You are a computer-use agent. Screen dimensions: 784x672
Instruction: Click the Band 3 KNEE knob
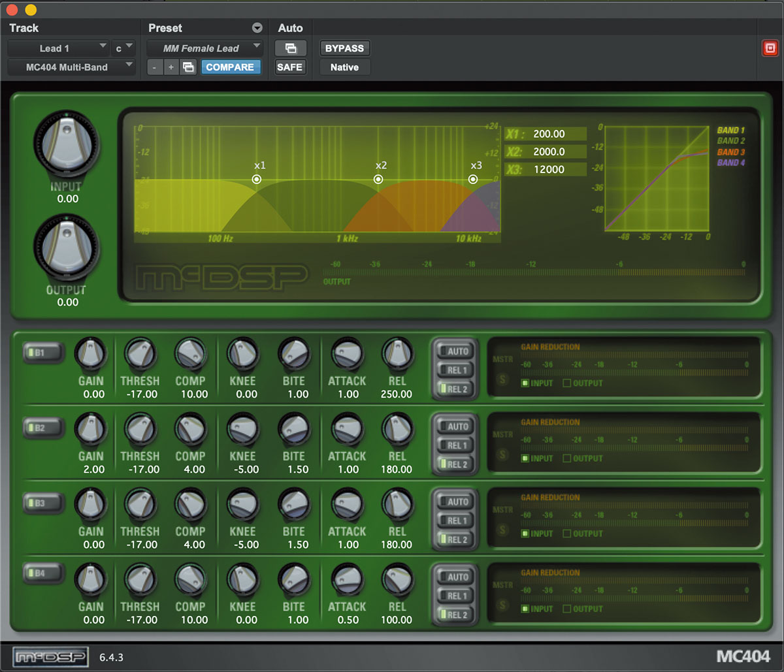coord(242,504)
